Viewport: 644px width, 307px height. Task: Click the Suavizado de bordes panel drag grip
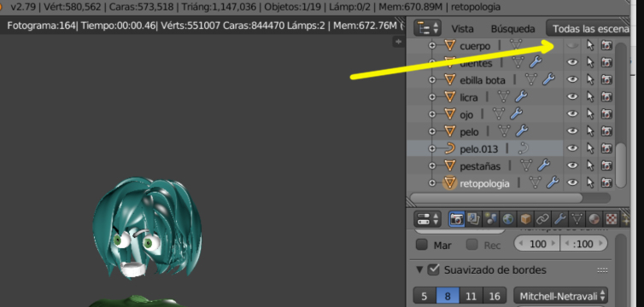pyautogui.click(x=602, y=270)
